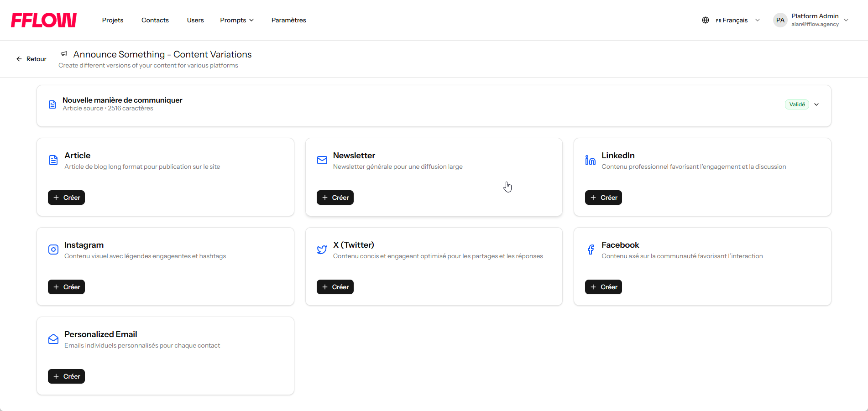Image resolution: width=868 pixels, height=411 pixels.
Task: Create a new Article variation
Action: pos(67,198)
